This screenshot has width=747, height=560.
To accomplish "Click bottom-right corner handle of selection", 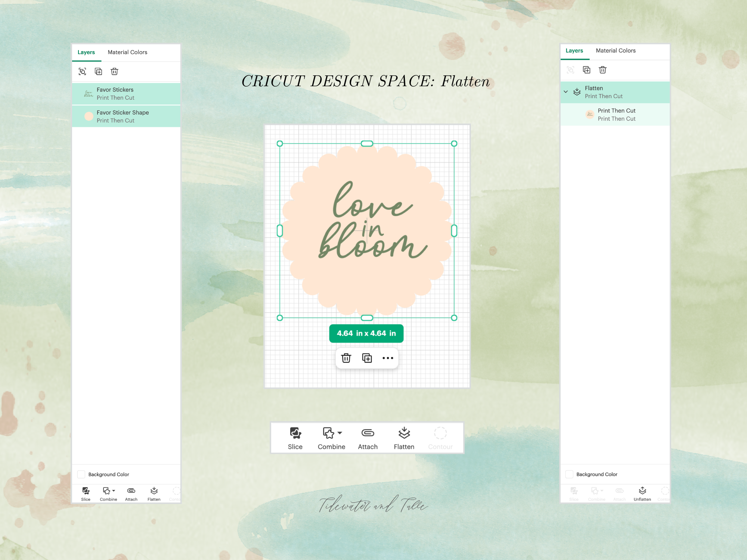I will pos(454,318).
